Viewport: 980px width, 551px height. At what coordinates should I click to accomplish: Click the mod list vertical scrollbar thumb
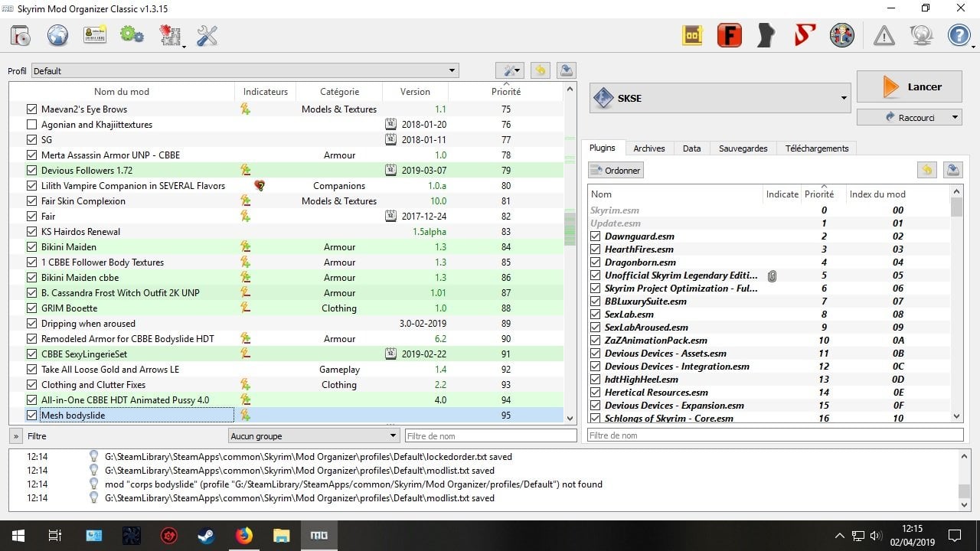click(570, 230)
